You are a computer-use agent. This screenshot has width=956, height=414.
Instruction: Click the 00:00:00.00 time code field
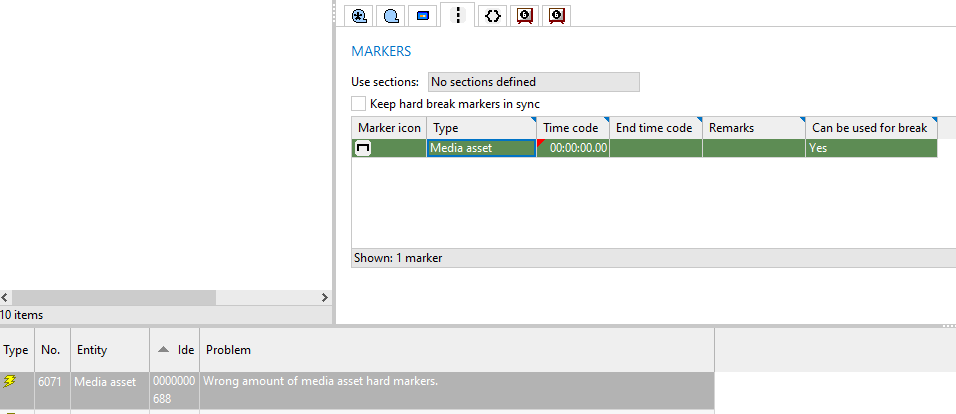point(577,148)
